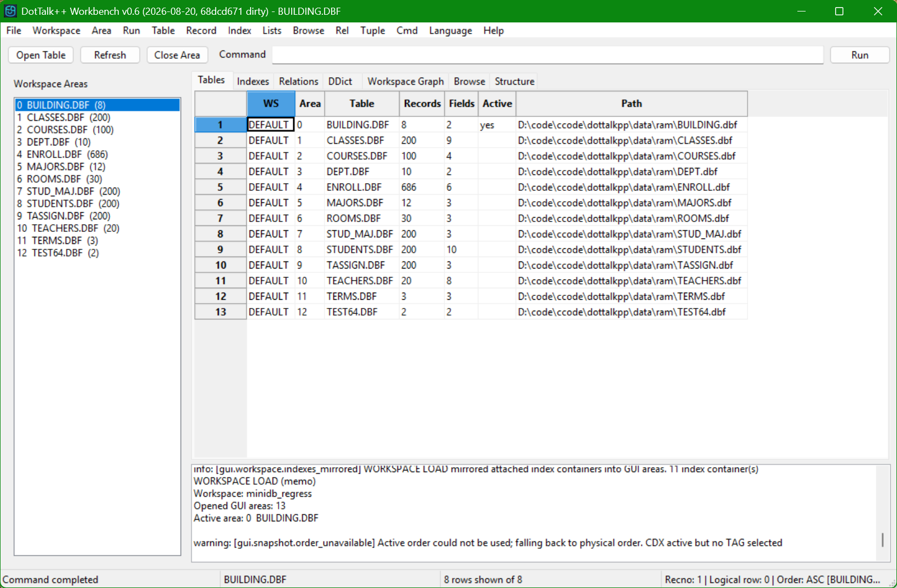Open the Cmd menu
Viewport: 897px width, 588px height.
(407, 31)
